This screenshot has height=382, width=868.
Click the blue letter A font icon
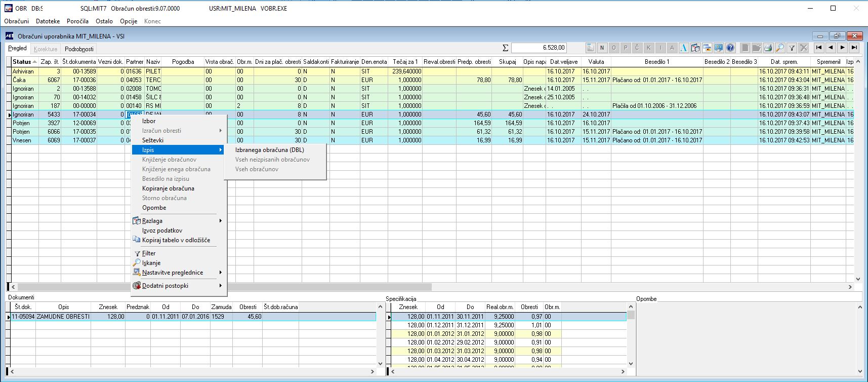[x=684, y=48]
